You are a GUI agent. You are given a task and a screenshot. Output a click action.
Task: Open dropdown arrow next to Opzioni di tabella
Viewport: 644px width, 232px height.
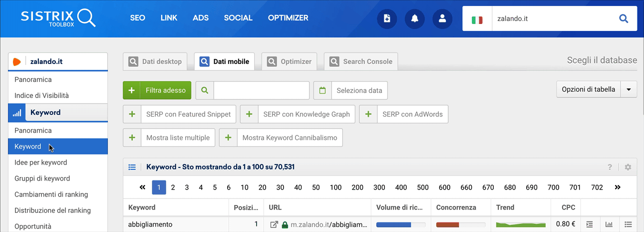click(x=629, y=89)
